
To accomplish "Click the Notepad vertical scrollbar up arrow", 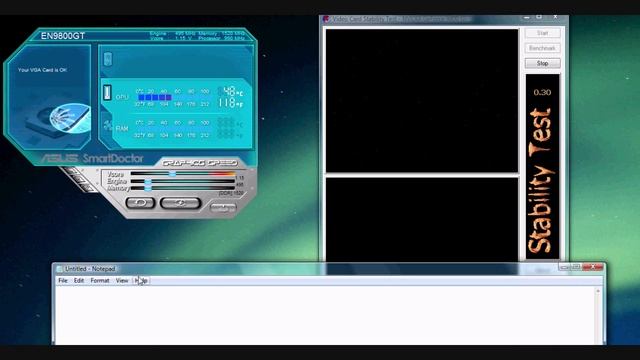I will point(598,291).
